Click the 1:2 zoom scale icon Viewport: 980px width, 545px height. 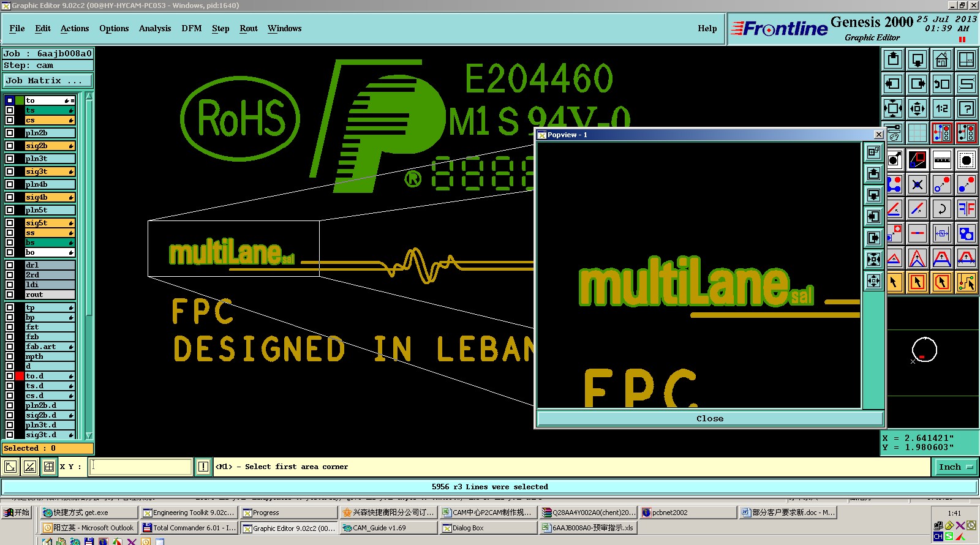[x=942, y=108]
